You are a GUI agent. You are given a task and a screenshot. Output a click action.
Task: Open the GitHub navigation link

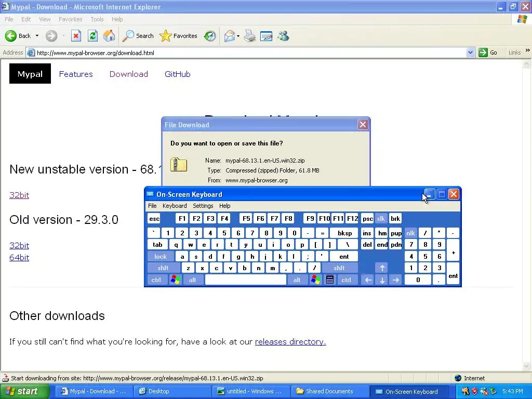[178, 74]
